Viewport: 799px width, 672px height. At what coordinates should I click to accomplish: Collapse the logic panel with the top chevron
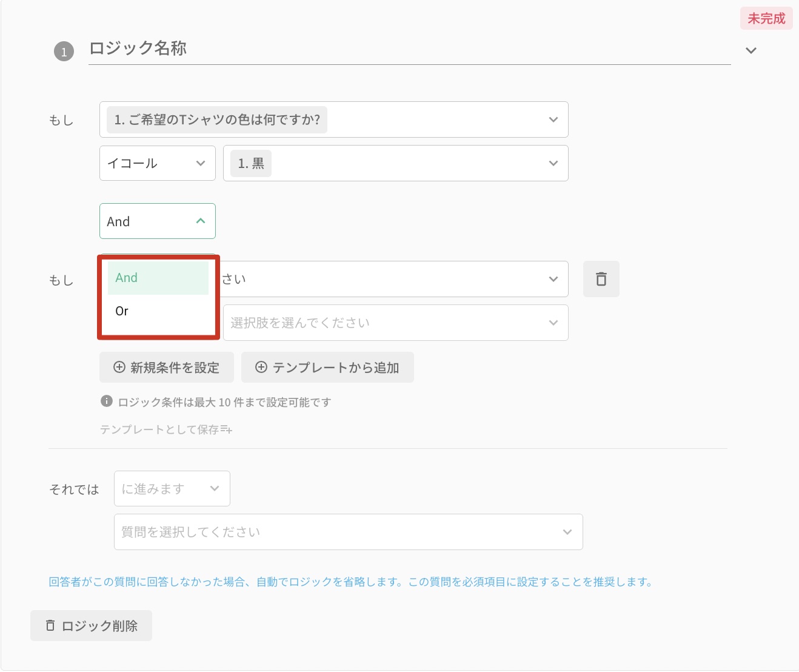(751, 50)
